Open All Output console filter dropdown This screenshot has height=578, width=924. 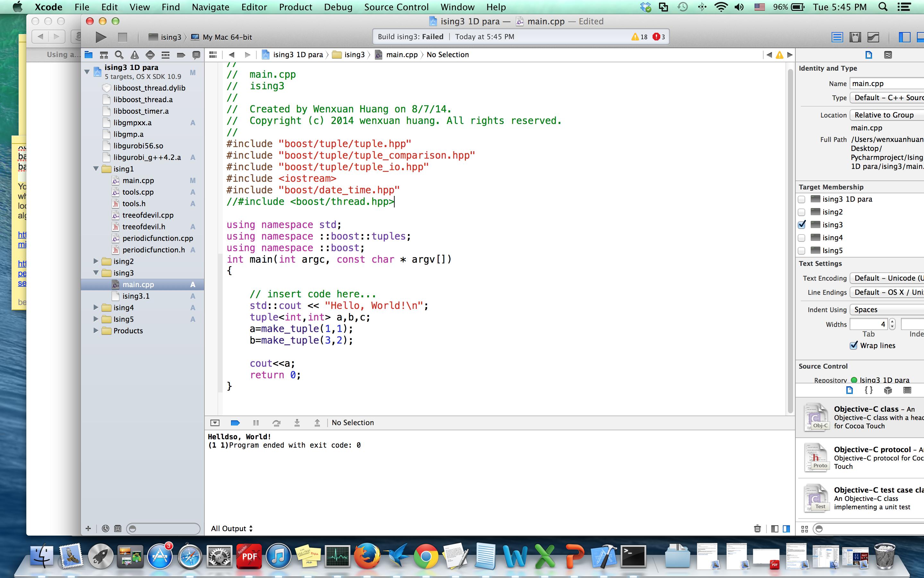pos(232,529)
